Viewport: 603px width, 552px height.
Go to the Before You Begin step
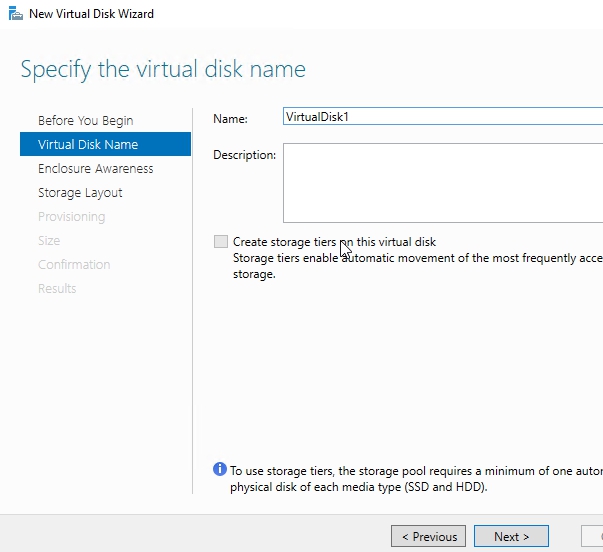[x=85, y=121]
